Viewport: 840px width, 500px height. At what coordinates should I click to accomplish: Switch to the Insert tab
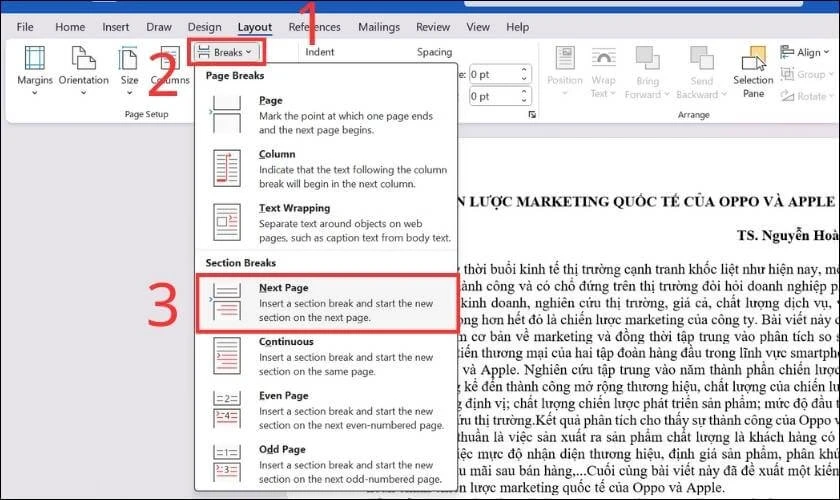point(116,27)
